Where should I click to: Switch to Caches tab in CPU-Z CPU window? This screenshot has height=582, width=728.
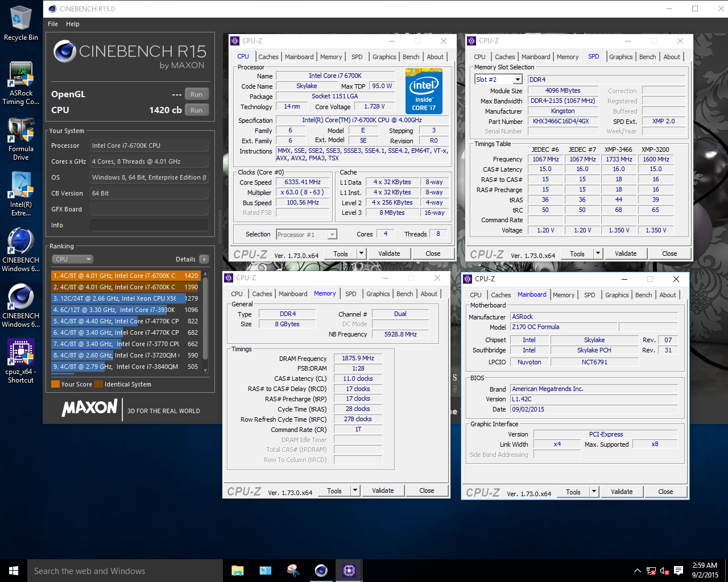[x=268, y=57]
